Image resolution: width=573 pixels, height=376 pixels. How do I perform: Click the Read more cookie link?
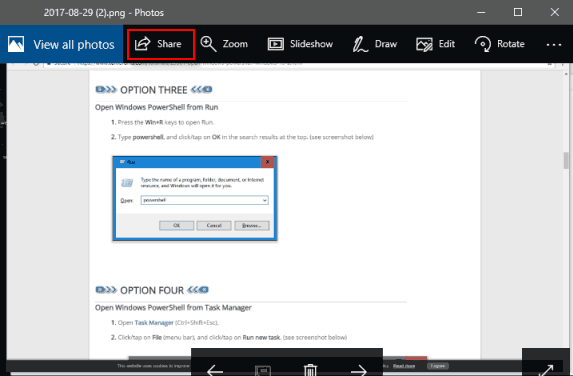pyautogui.click(x=404, y=366)
